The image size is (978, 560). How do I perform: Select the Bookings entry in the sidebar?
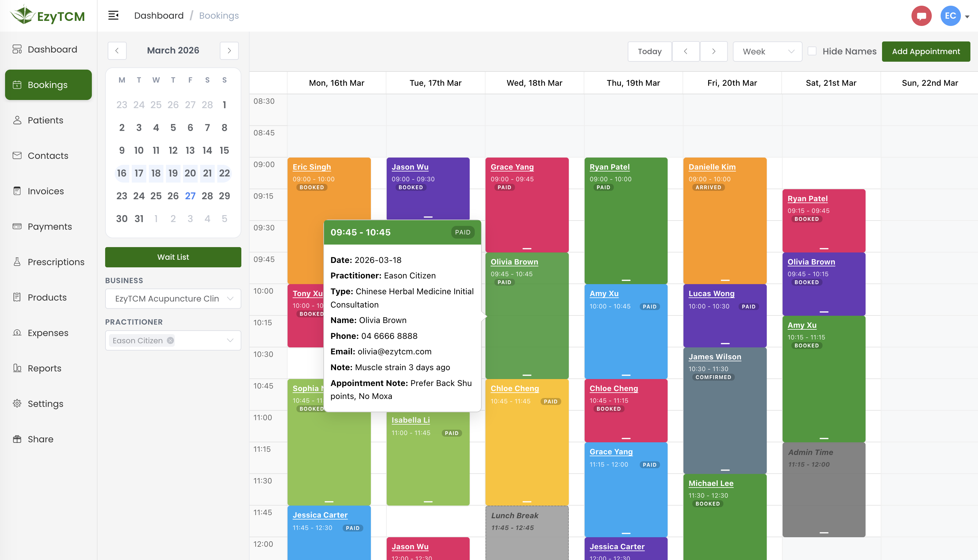48,84
